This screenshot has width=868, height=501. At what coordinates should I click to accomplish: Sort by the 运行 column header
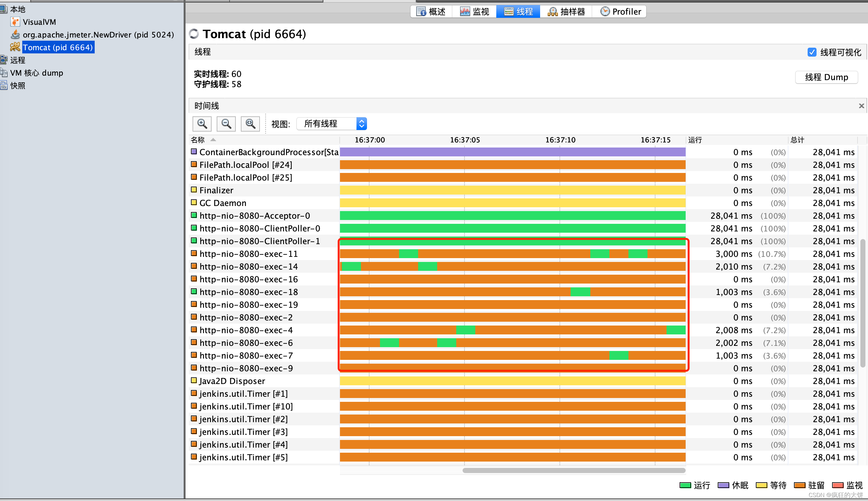(737, 140)
